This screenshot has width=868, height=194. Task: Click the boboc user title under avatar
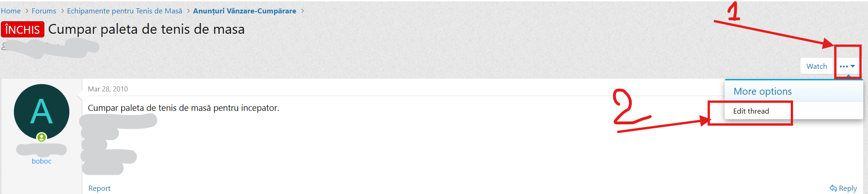pyautogui.click(x=42, y=161)
